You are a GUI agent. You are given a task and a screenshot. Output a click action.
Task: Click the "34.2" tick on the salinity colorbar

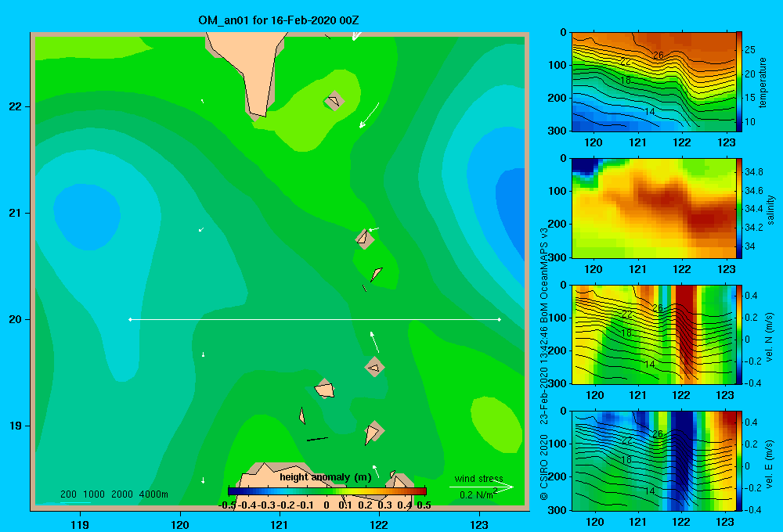[753, 227]
